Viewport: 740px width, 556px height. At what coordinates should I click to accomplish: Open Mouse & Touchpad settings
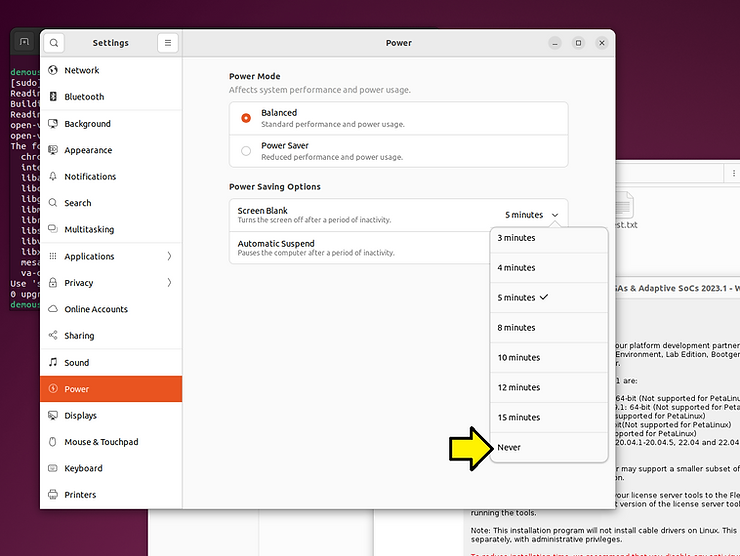[x=101, y=442]
